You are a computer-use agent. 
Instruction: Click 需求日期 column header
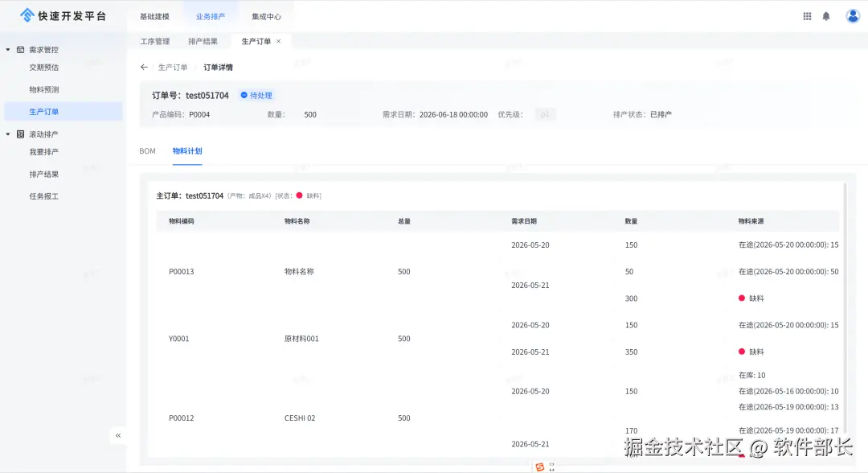(524, 221)
